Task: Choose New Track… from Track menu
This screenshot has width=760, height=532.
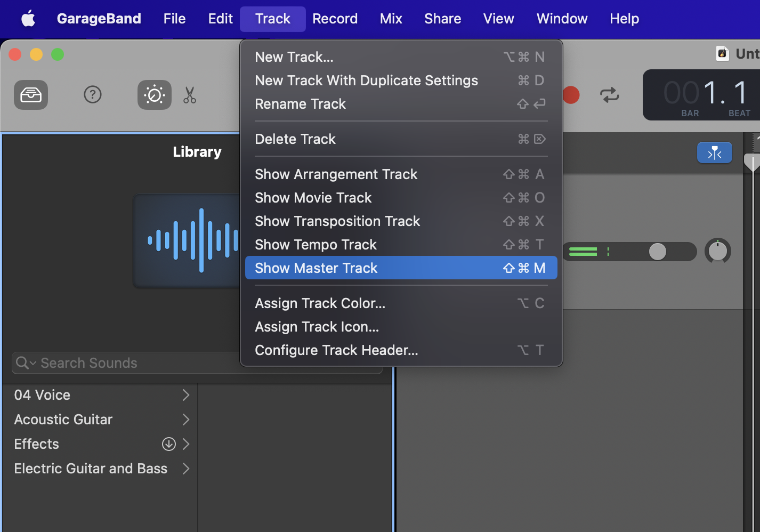Action: pos(401,57)
